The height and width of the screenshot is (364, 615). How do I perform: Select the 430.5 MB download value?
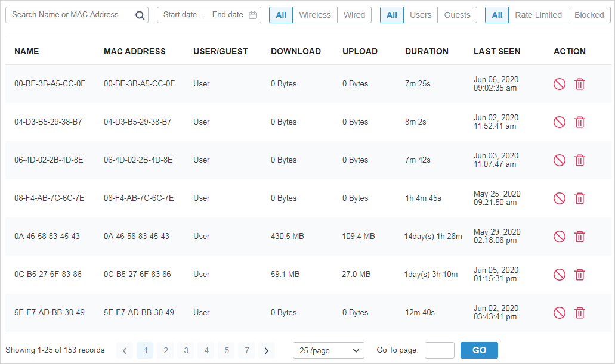(287, 237)
